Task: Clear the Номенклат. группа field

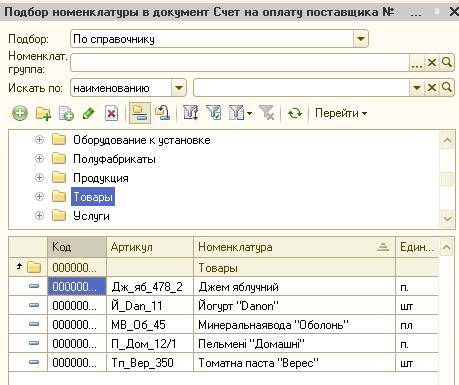Action: [432, 62]
